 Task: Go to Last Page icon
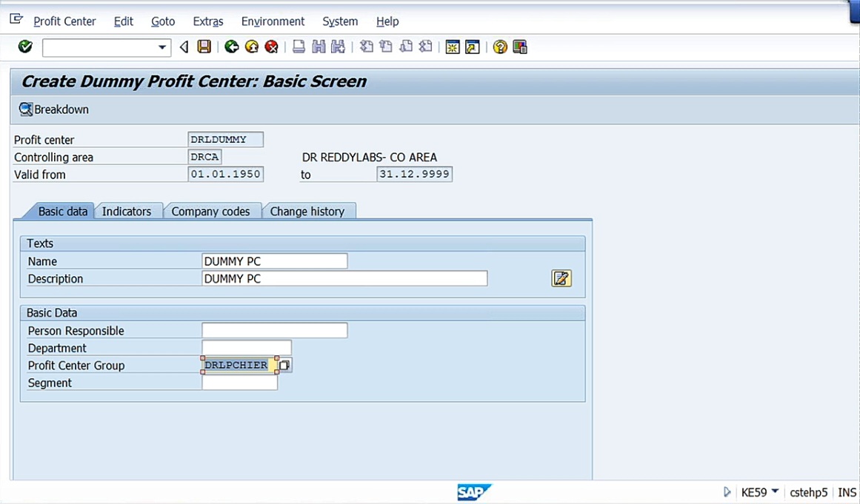[x=426, y=47]
